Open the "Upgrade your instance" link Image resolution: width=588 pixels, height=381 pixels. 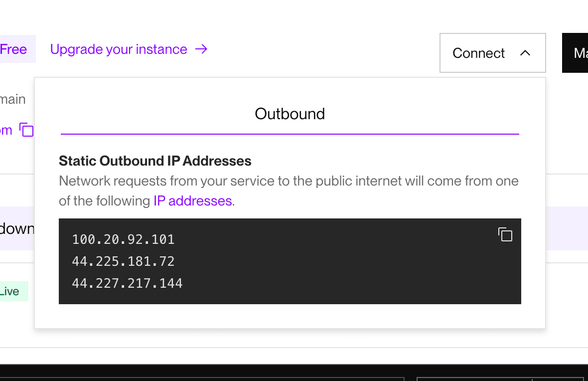pos(119,49)
